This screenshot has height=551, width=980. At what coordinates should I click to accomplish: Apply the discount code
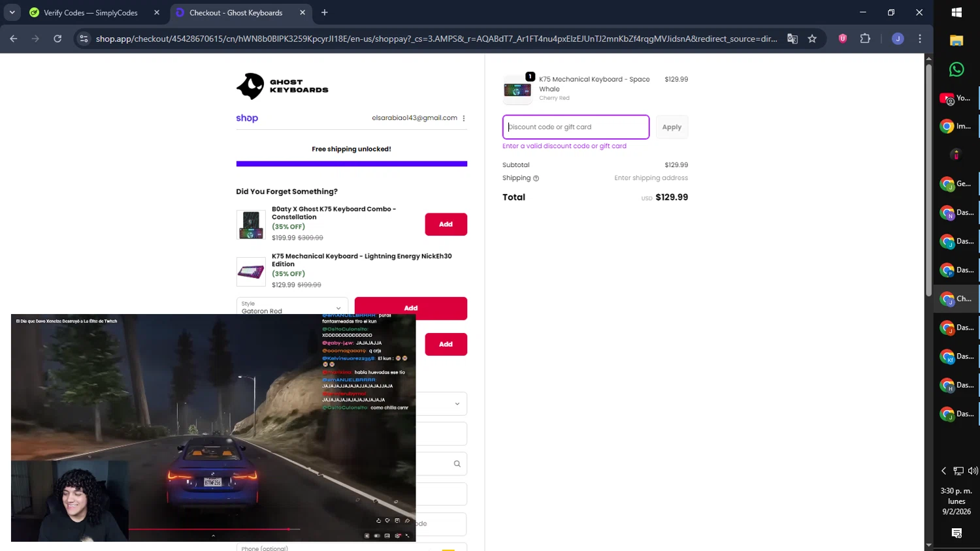pos(672,127)
